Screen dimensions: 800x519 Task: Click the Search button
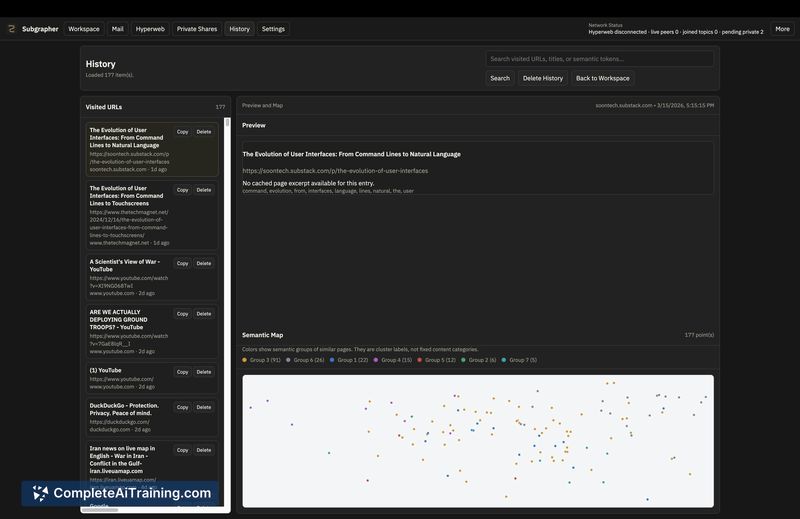click(500, 78)
